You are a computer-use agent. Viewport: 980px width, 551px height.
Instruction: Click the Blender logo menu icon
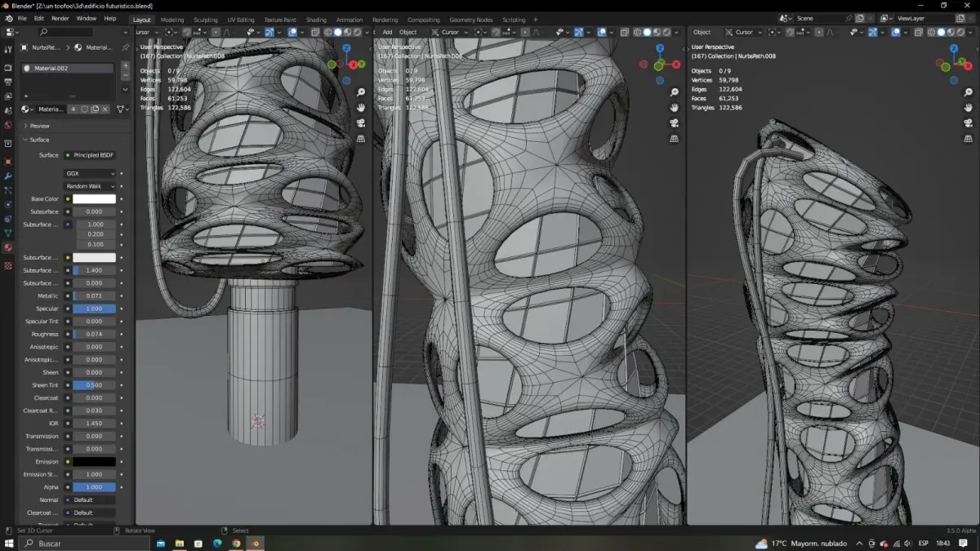(x=8, y=18)
